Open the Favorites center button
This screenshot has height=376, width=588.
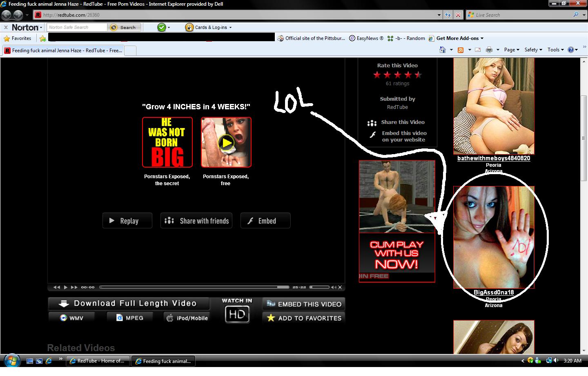pyautogui.click(x=18, y=38)
